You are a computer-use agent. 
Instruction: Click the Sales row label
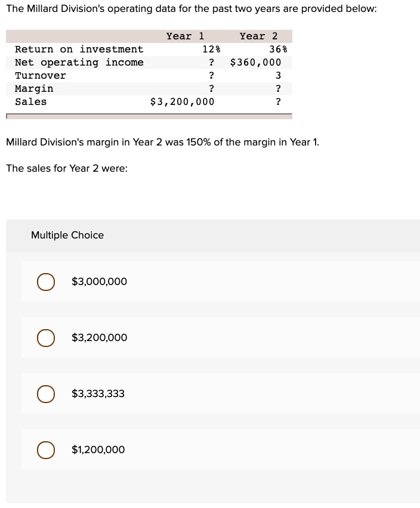tap(31, 101)
